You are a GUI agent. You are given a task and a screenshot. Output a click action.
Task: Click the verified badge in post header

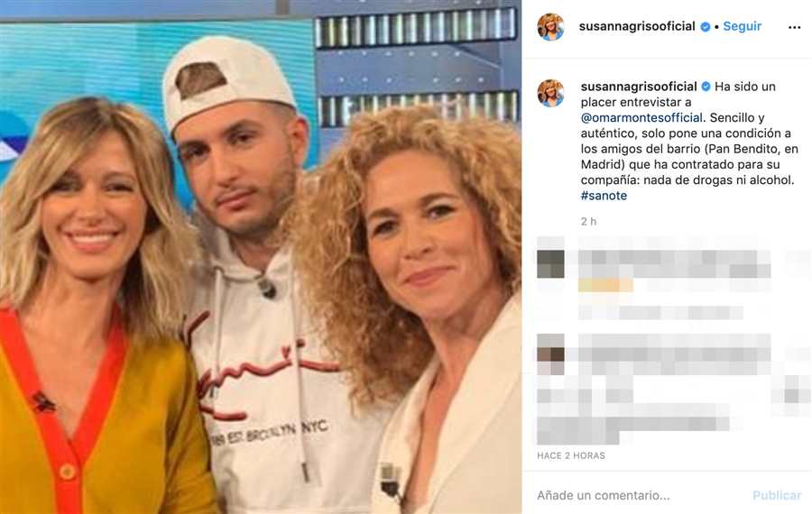[x=706, y=26]
